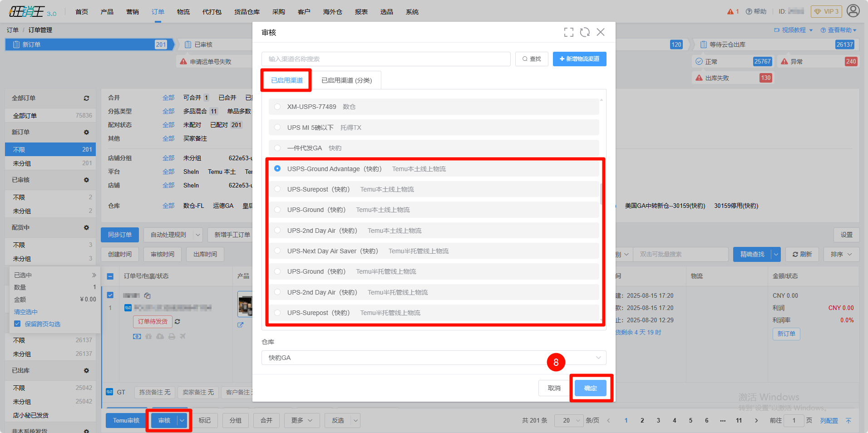Open the 20 条/页 page size dropdown
The image size is (868, 433).
[569, 421]
